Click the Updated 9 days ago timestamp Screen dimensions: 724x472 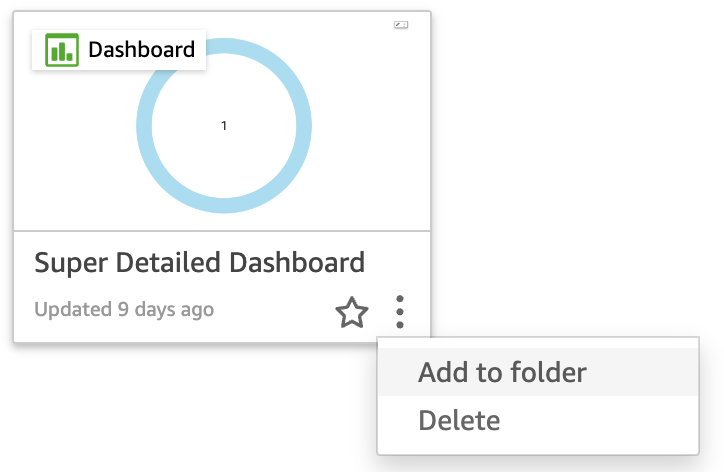(x=124, y=310)
